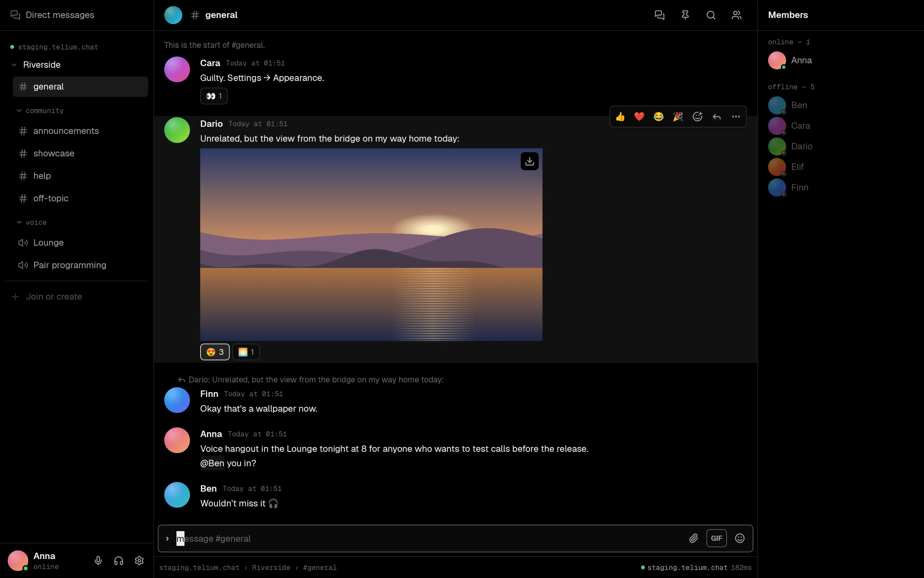Reply to Dario's message via arrow icon
This screenshot has width=924, height=578.
[717, 117]
